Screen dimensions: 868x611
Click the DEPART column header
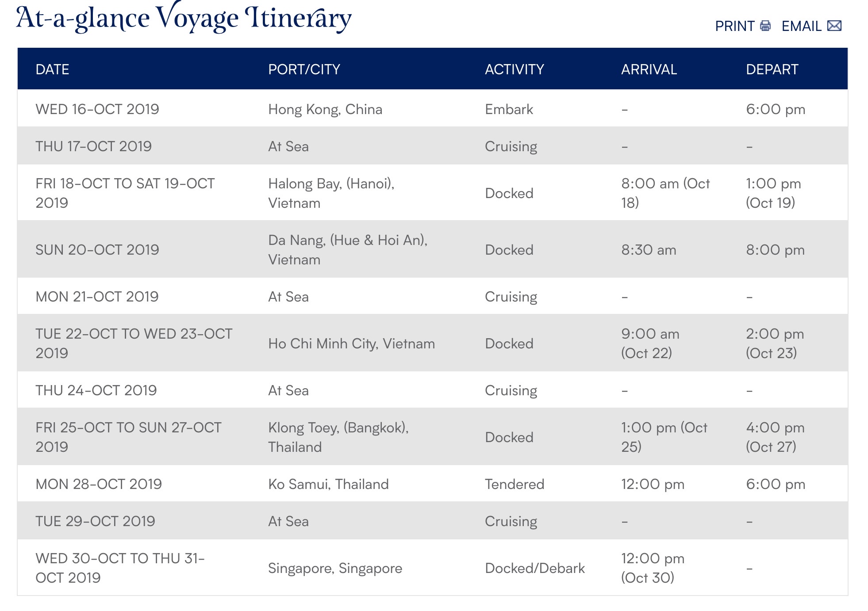point(772,69)
